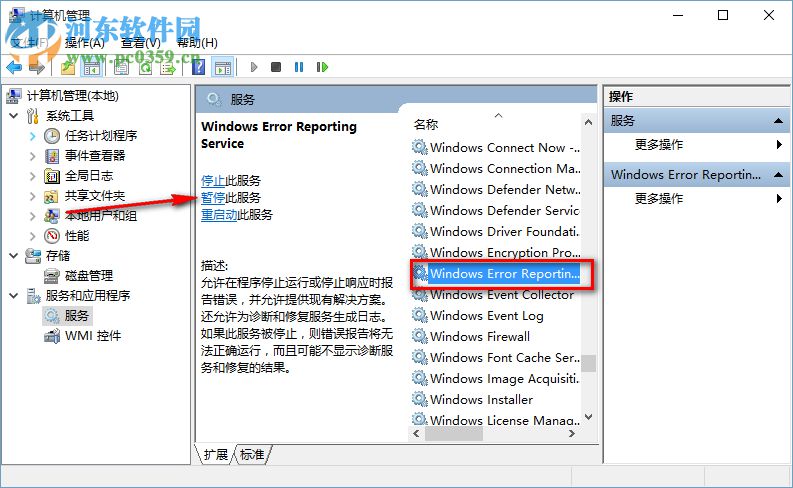Select Windows Defender Netw.. service row
The image size is (793, 488).
496,190
